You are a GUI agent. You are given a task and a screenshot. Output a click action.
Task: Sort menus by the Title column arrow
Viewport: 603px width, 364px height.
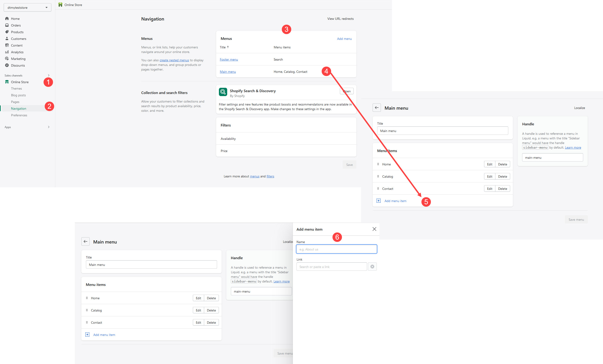[228, 47]
